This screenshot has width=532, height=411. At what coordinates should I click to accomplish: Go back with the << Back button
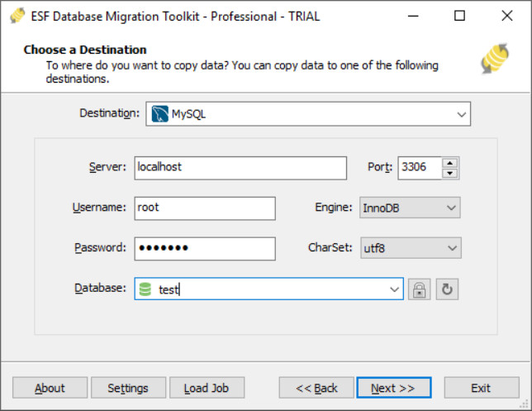coord(316,388)
